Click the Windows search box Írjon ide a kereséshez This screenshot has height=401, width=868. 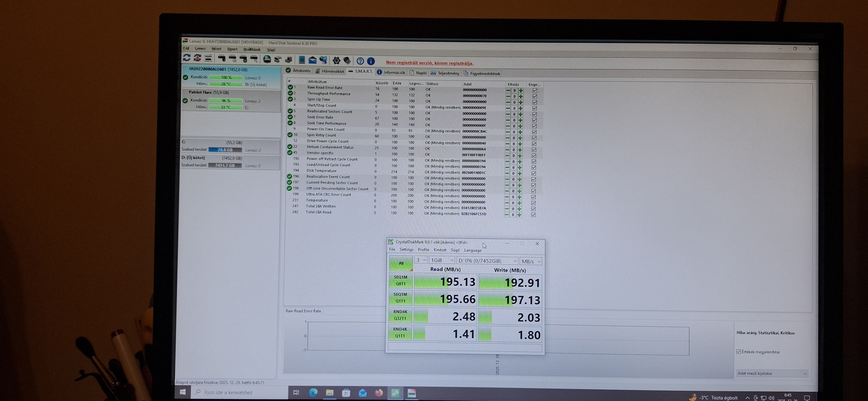point(239,393)
